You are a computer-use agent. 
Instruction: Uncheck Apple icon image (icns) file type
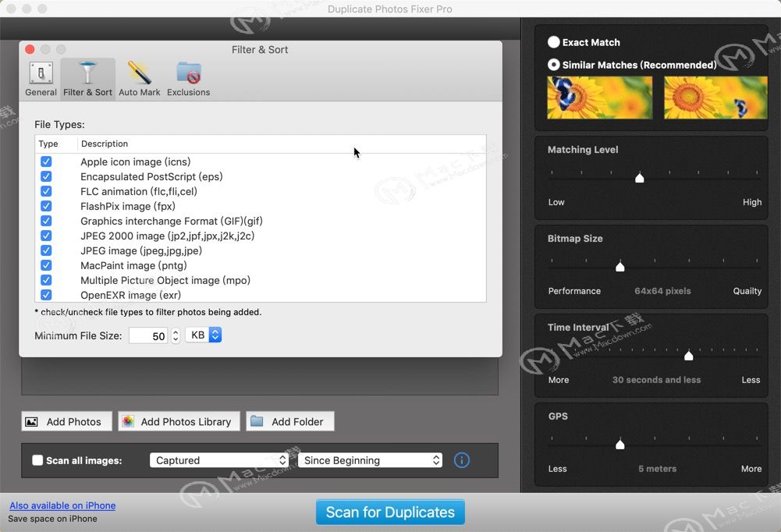coord(46,161)
